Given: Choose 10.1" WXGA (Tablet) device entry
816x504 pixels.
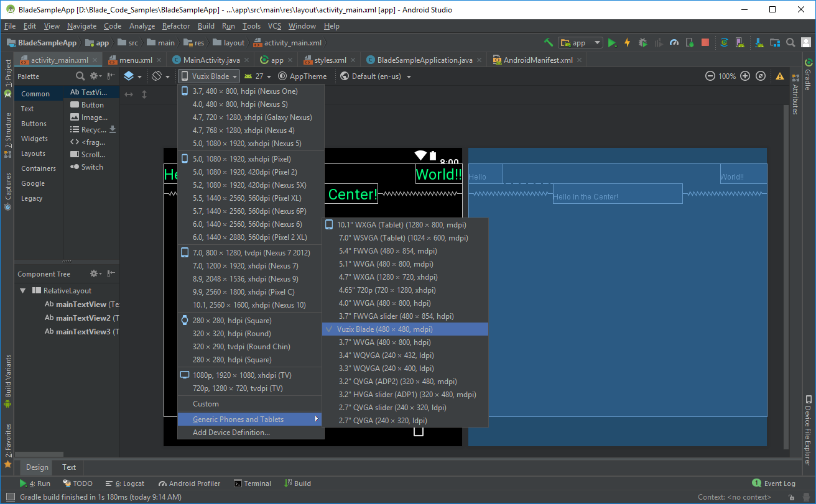Looking at the screenshot, I should click(405, 225).
